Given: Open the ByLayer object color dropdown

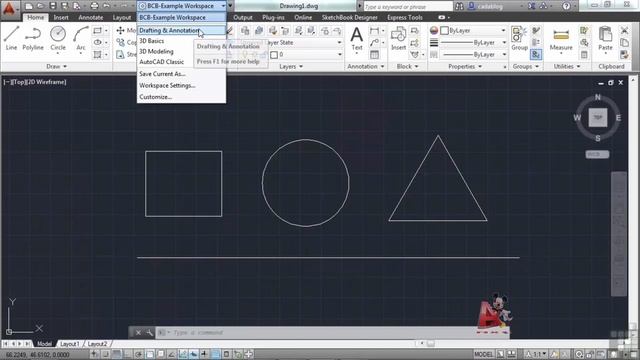Looking at the screenshot, I should 503,31.
